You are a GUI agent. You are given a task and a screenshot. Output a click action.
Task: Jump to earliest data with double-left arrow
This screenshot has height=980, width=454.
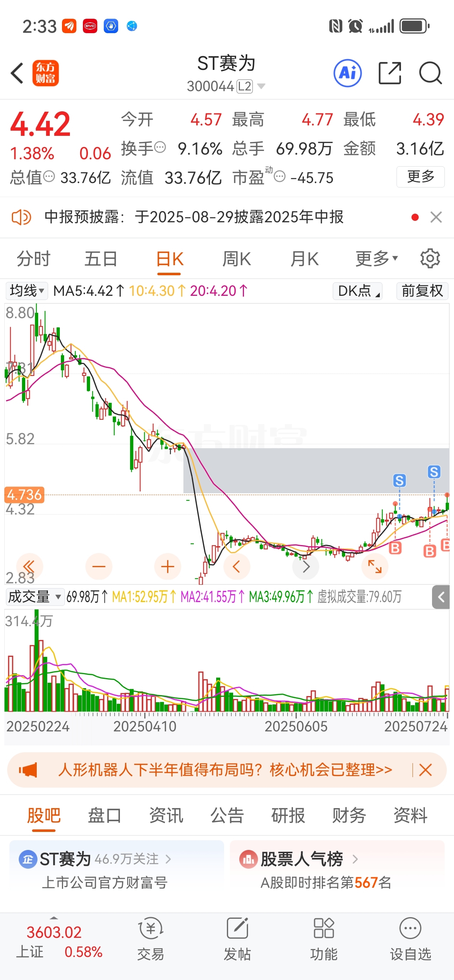29,566
